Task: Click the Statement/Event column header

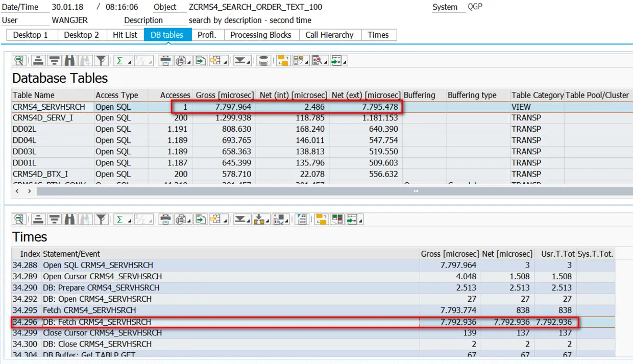Action: pyautogui.click(x=71, y=254)
